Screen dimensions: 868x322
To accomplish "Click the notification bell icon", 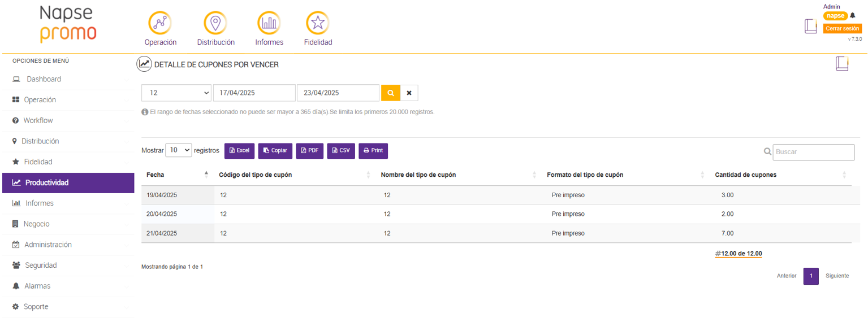I will point(853,16).
